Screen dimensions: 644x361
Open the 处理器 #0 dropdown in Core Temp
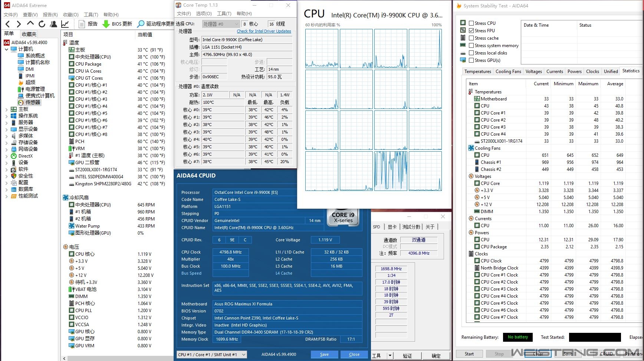pos(221,24)
